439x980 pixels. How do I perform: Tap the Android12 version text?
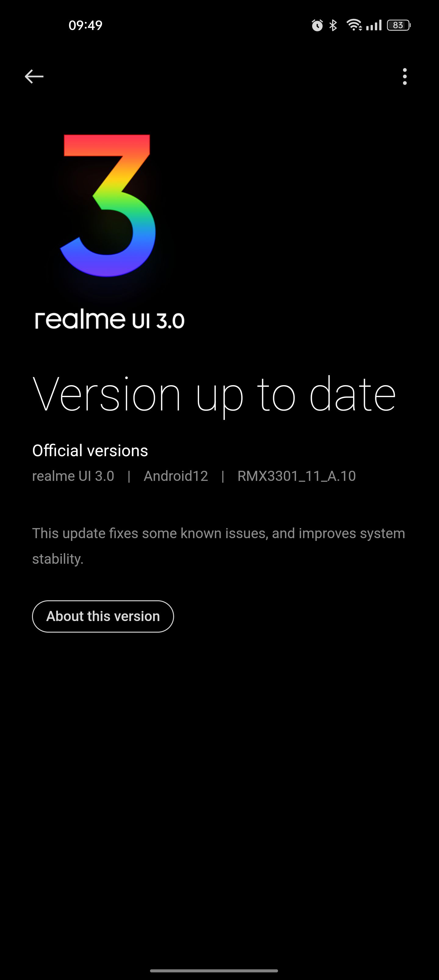click(x=176, y=476)
